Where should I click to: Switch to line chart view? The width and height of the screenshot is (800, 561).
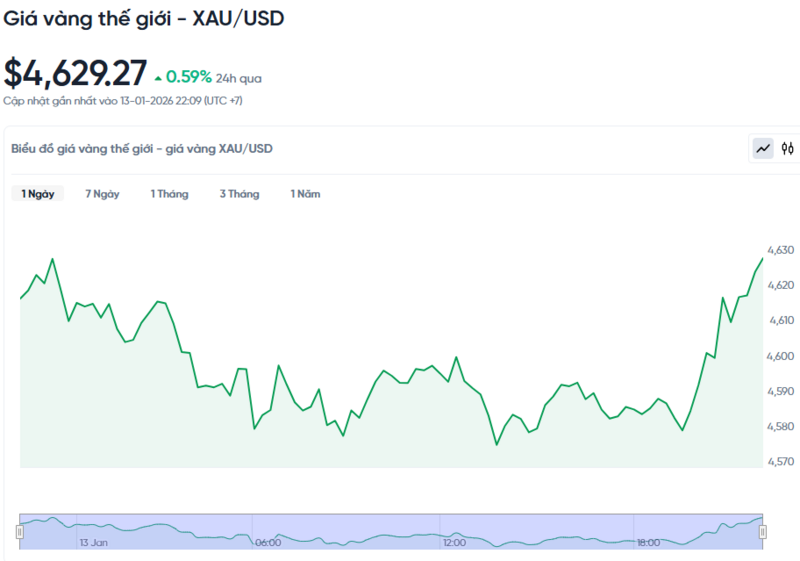point(763,149)
